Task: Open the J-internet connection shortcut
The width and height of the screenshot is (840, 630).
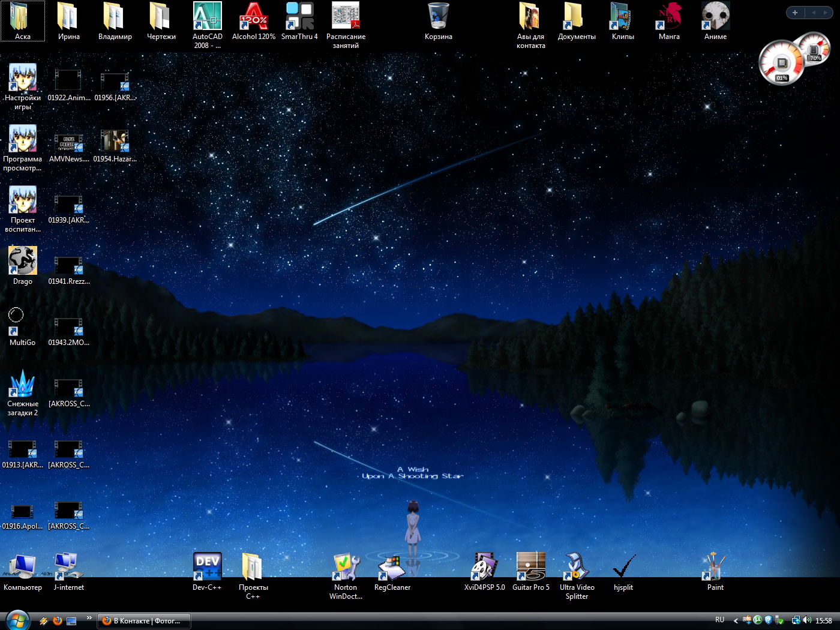Action: [68, 572]
